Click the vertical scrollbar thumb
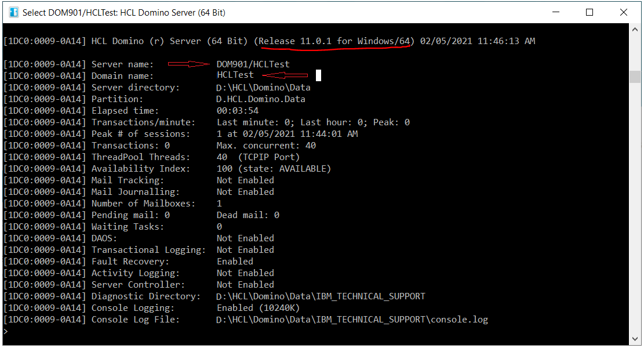This screenshot has width=644, height=348. pyautogui.click(x=635, y=77)
